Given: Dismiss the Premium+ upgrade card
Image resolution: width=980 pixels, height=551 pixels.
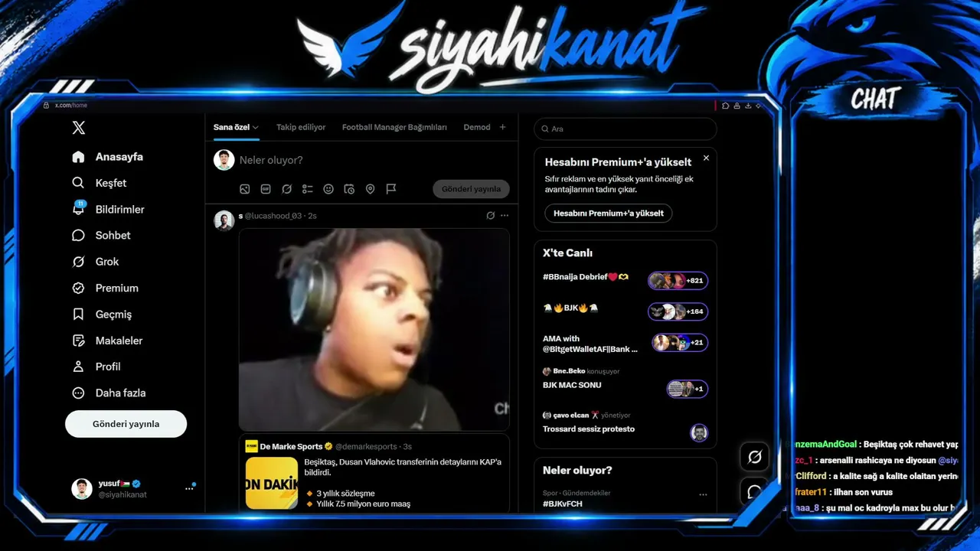Looking at the screenshot, I should (x=706, y=158).
